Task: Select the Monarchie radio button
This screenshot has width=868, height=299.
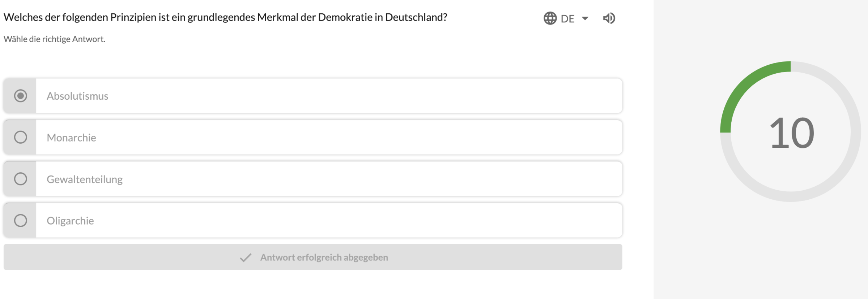Action: tap(21, 137)
